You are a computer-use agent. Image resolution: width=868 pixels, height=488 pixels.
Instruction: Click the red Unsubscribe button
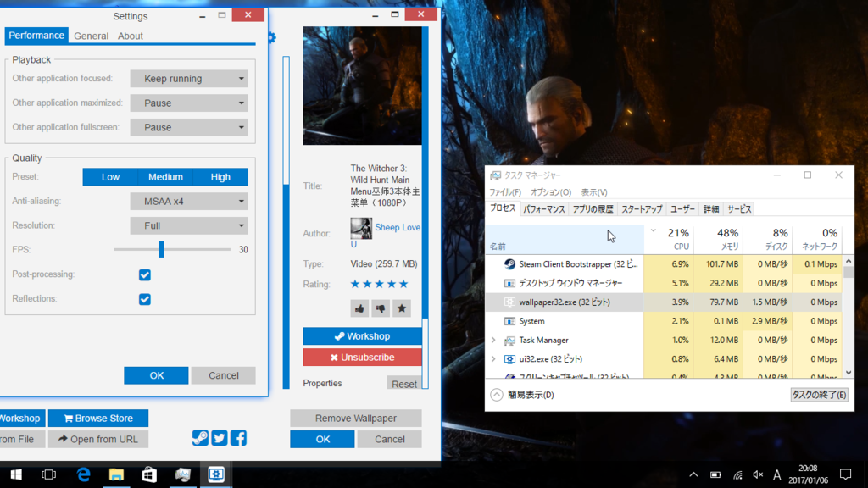pos(362,358)
